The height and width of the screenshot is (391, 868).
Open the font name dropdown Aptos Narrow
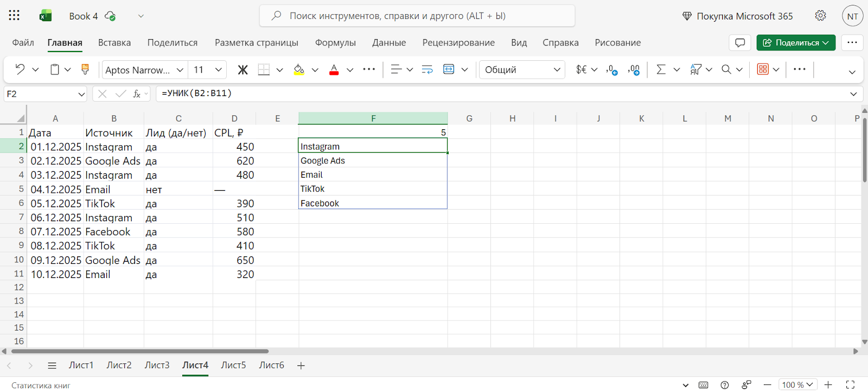point(144,70)
